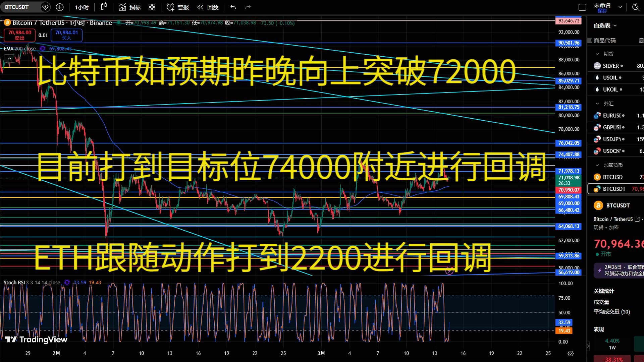Open chart settings gear at bottom right
This screenshot has height=362, width=644.
[x=571, y=353]
